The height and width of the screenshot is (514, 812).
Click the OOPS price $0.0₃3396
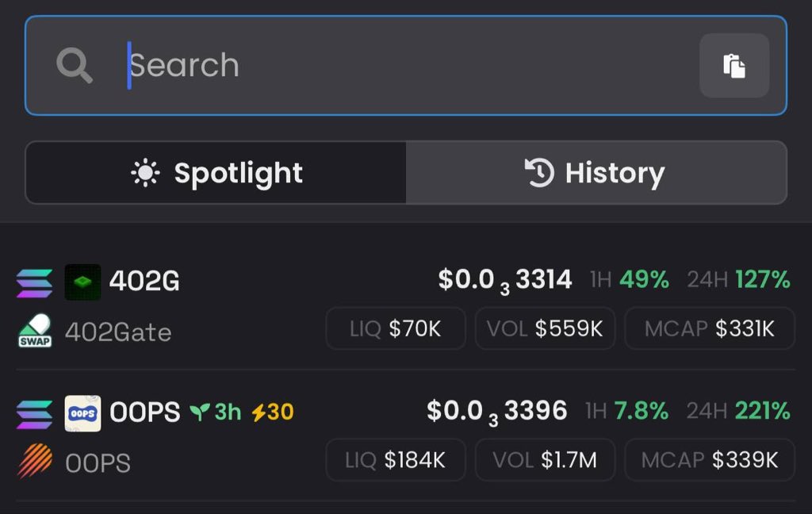click(x=497, y=412)
